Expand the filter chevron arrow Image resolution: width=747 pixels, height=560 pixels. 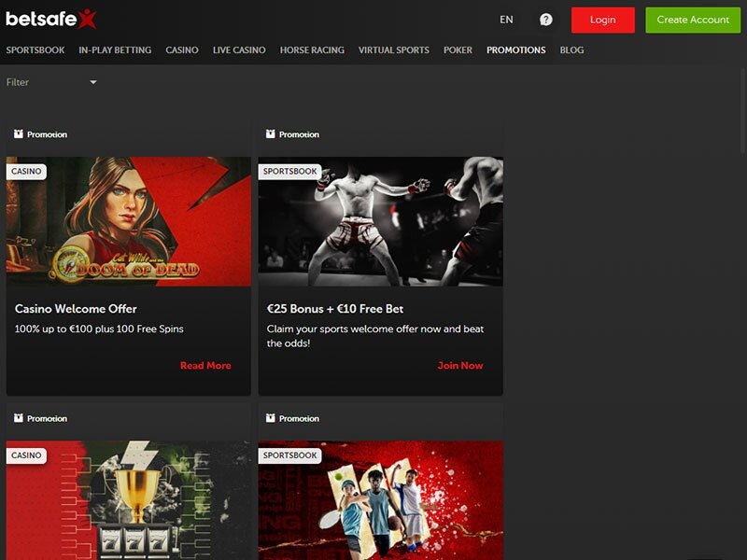click(x=92, y=82)
